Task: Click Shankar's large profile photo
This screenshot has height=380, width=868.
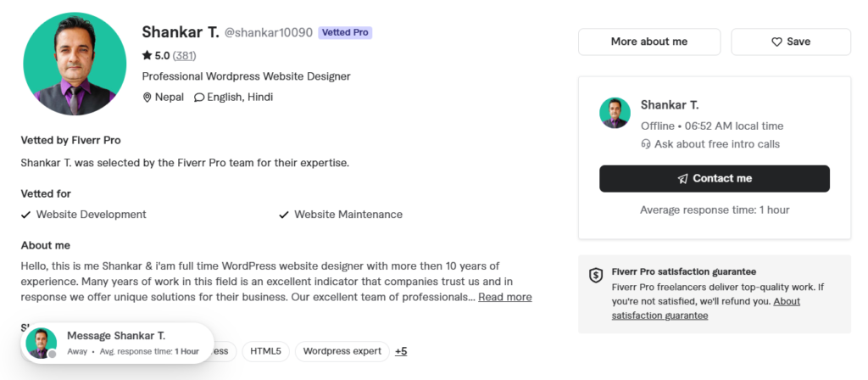Action: pyautogui.click(x=75, y=63)
